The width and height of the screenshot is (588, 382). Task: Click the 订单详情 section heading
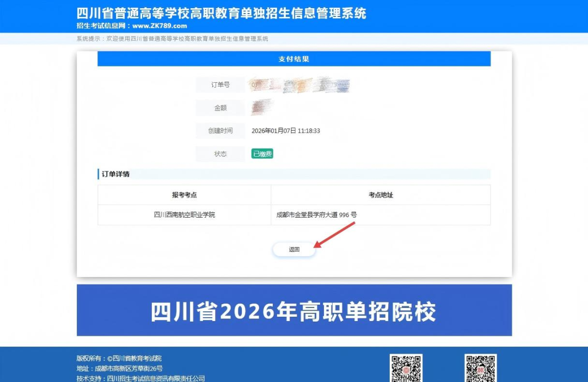(x=116, y=174)
